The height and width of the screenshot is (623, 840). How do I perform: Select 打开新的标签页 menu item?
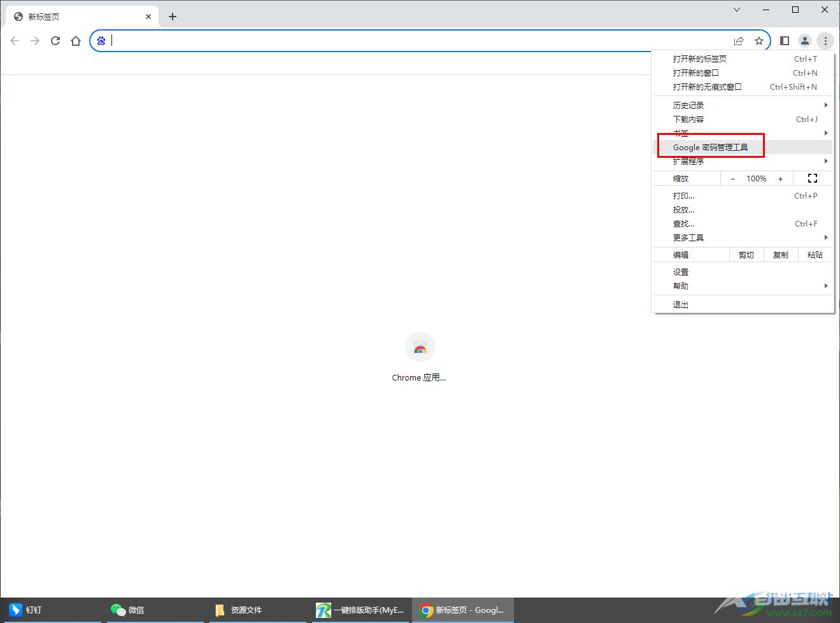[x=743, y=59]
